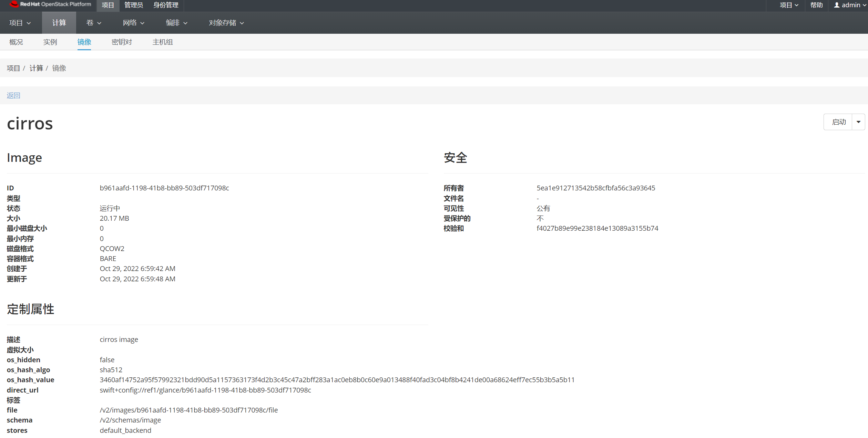Click the Red Hat OpenStack Platform logo
The image size is (868, 438).
(51, 4)
